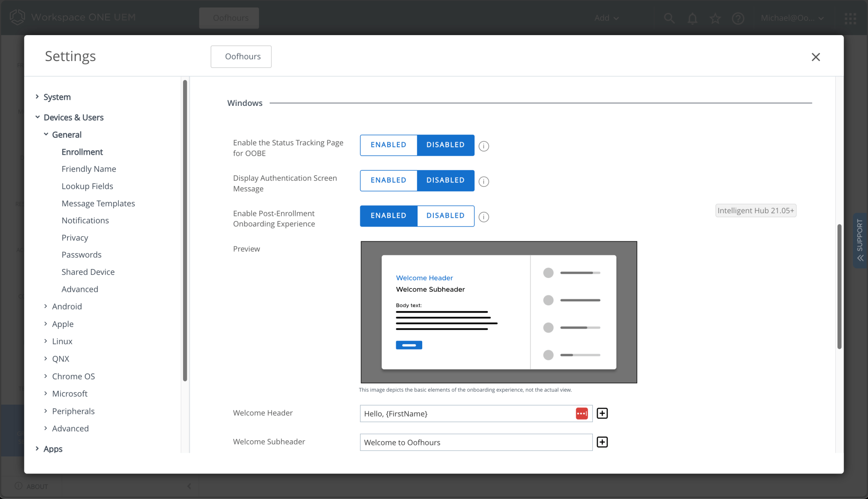Image resolution: width=868 pixels, height=499 pixels.
Task: Select Message Templates in the sidebar
Action: (98, 203)
